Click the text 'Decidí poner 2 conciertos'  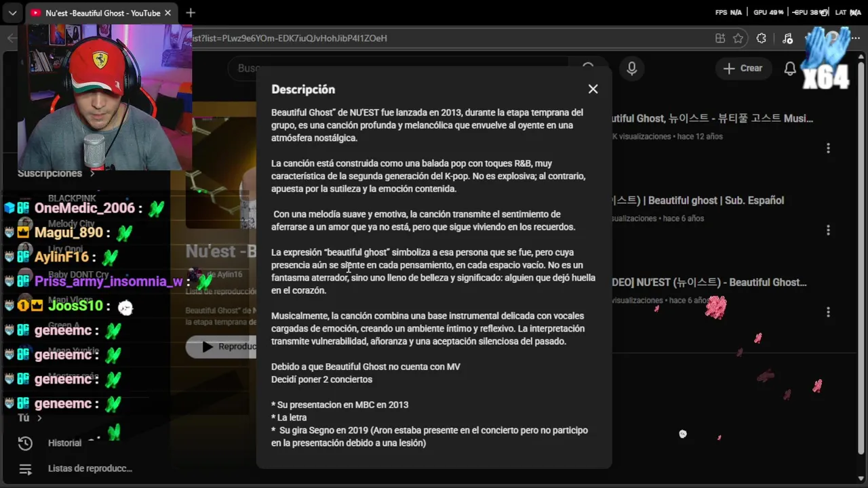click(x=321, y=380)
